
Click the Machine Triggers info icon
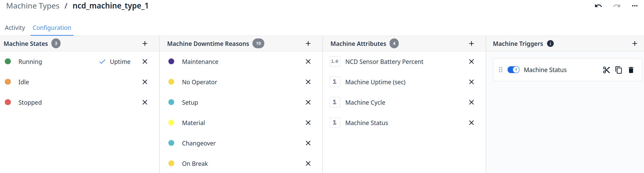click(550, 44)
